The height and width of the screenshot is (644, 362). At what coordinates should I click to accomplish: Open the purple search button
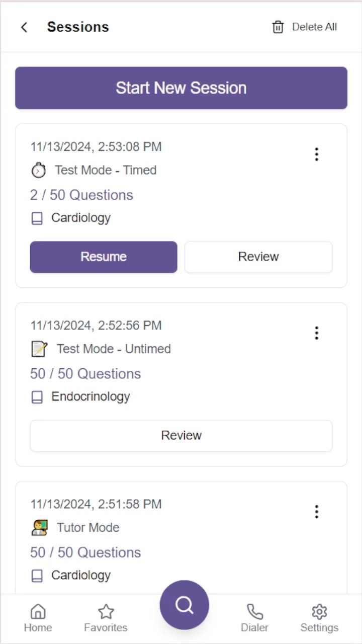tap(184, 605)
